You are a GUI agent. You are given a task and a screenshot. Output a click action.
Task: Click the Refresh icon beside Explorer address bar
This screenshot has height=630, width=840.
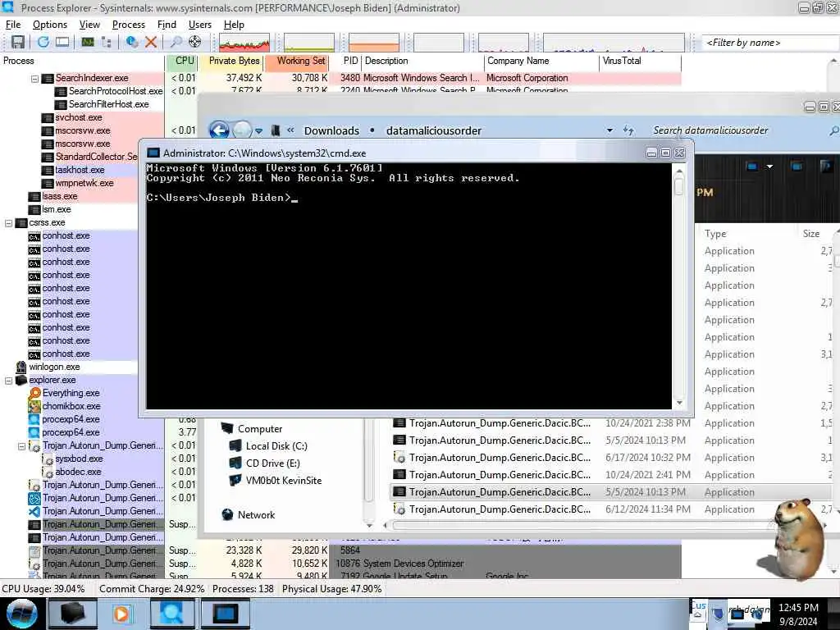pyautogui.click(x=628, y=130)
